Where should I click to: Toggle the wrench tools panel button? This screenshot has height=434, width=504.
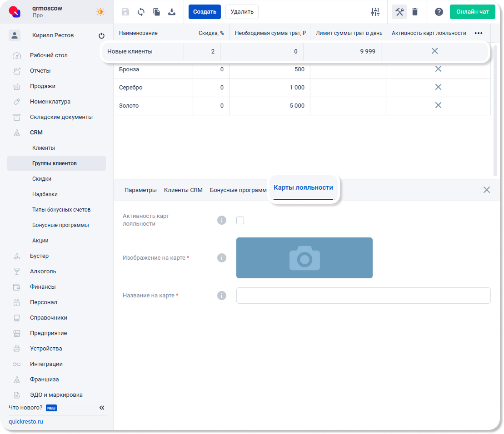pyautogui.click(x=399, y=12)
